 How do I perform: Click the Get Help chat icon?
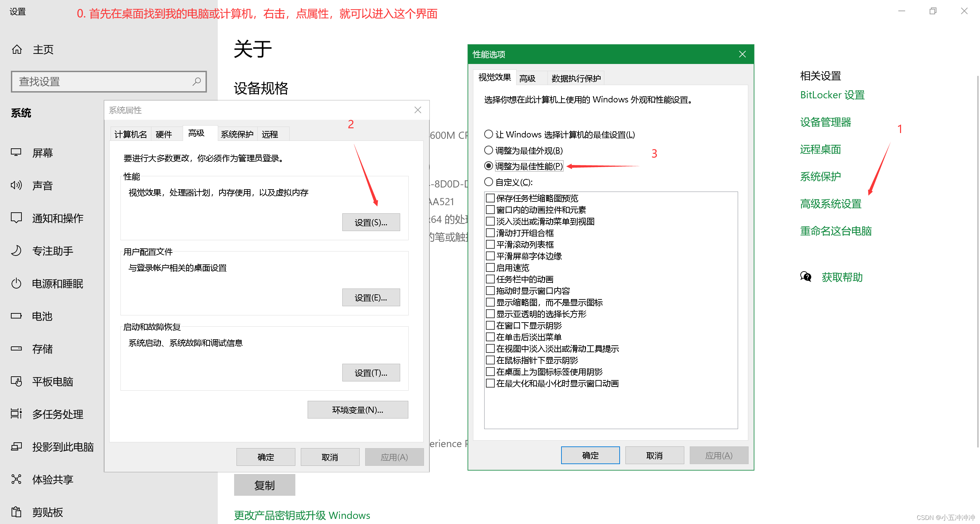tap(805, 277)
